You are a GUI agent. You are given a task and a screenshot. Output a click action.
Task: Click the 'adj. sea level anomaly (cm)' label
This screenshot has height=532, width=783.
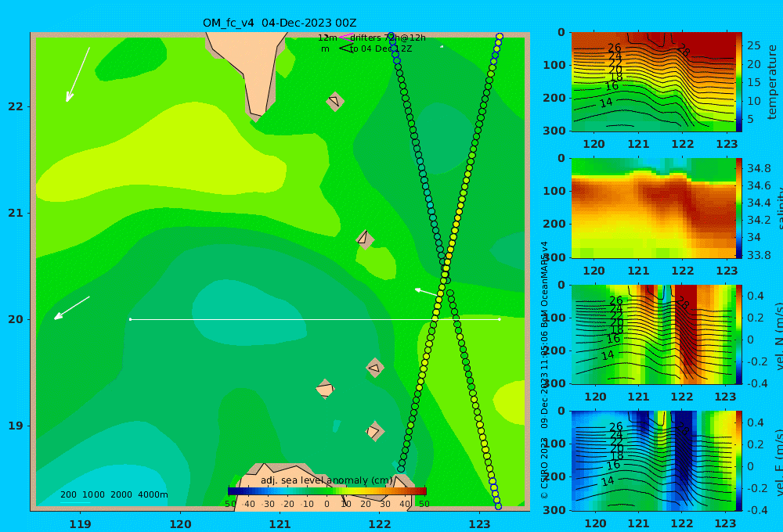pos(327,480)
